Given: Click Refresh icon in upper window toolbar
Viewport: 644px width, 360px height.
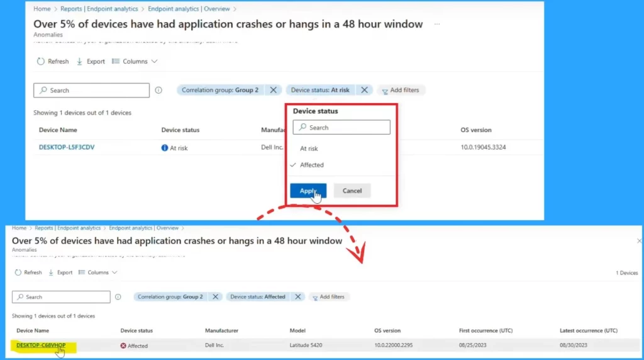Looking at the screenshot, I should pyautogui.click(x=41, y=61).
